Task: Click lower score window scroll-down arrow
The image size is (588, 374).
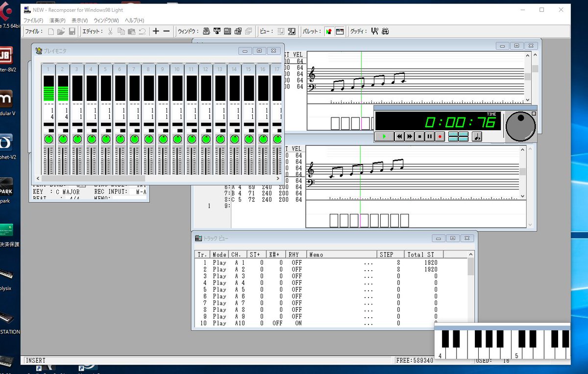Action: (522, 196)
